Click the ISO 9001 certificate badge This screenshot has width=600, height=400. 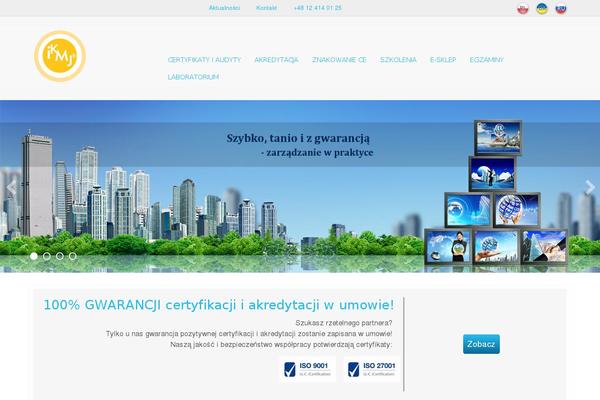click(308, 370)
